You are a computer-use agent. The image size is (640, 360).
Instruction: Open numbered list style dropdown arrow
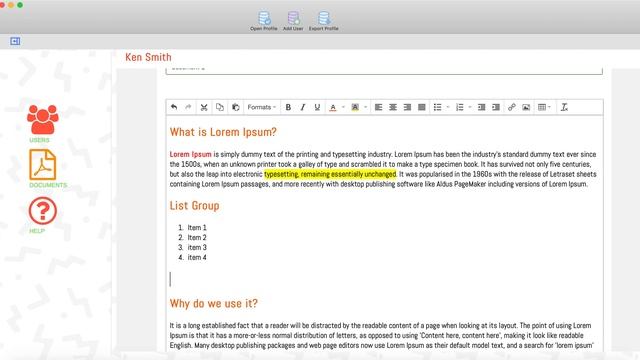click(x=470, y=107)
